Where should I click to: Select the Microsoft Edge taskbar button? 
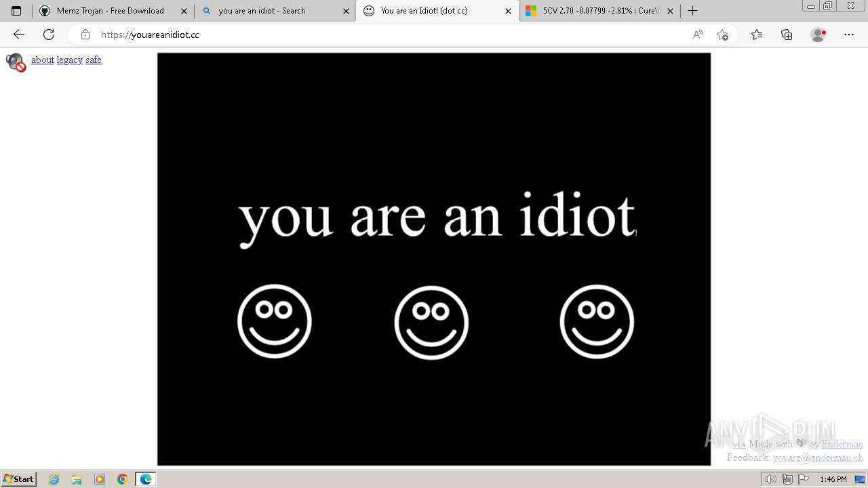(x=146, y=479)
